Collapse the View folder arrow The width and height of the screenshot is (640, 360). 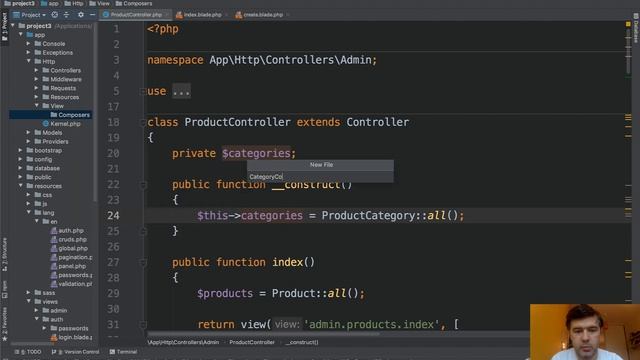[36, 106]
